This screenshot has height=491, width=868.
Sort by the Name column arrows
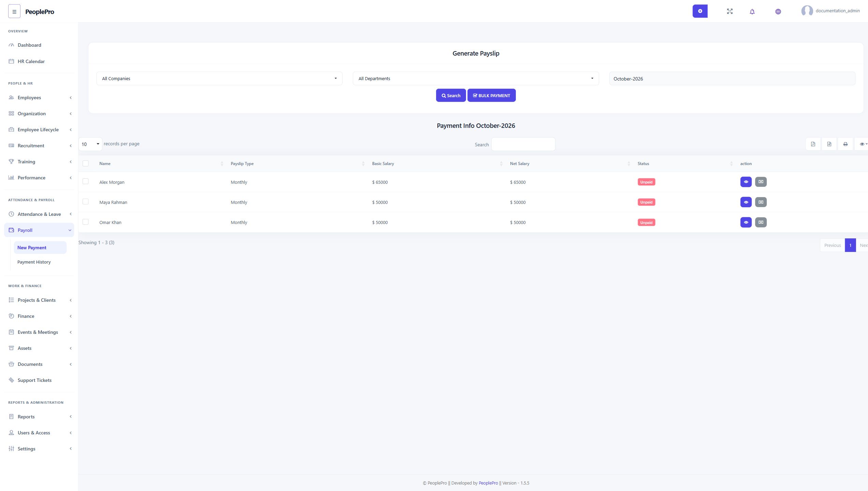click(222, 164)
